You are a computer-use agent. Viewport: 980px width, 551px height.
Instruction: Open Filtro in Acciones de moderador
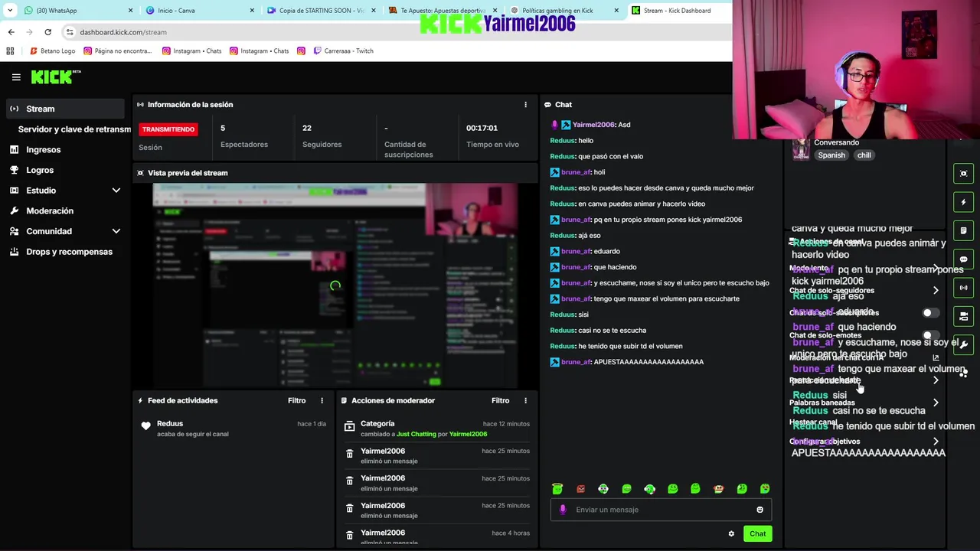point(500,401)
